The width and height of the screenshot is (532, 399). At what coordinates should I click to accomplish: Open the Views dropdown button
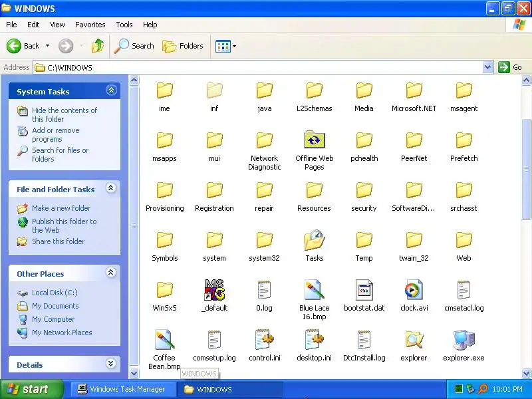(x=225, y=46)
